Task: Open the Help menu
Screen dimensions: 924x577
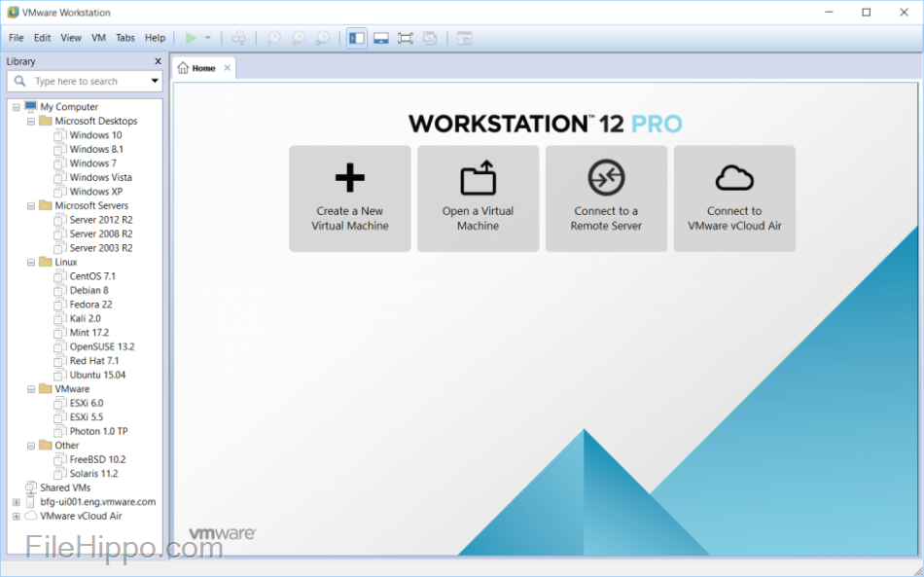Action: [155, 38]
